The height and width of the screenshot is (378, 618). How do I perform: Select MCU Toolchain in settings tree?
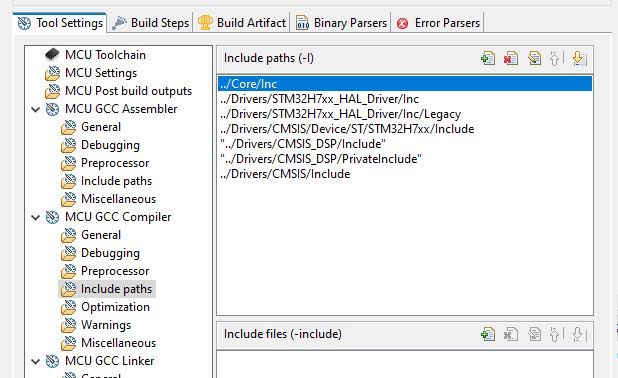pyautogui.click(x=105, y=55)
